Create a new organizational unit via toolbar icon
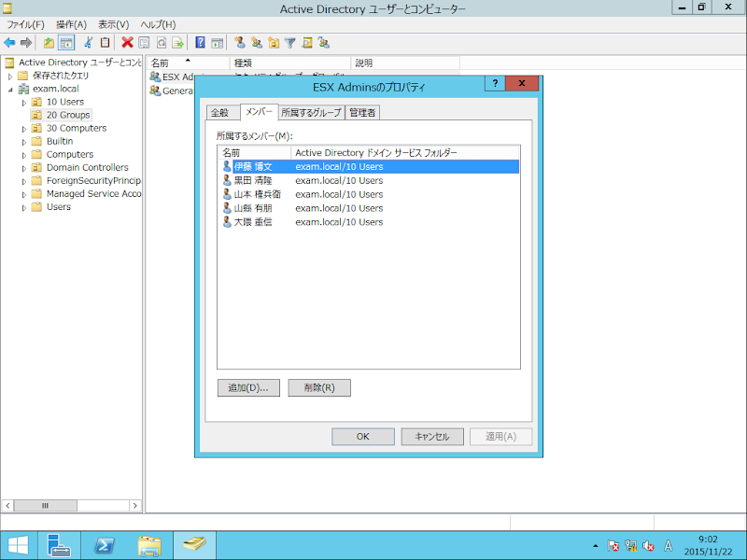Screen dimensions: 747x560 point(274,43)
